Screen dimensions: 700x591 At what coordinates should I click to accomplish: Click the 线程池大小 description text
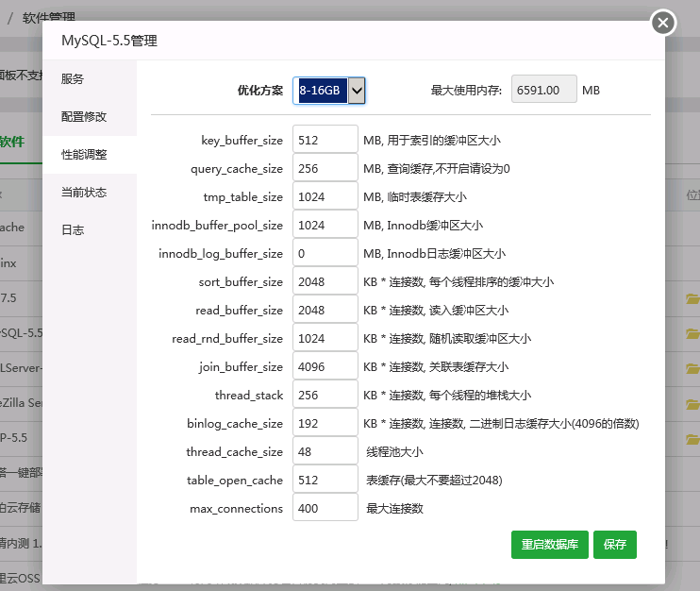tap(394, 452)
